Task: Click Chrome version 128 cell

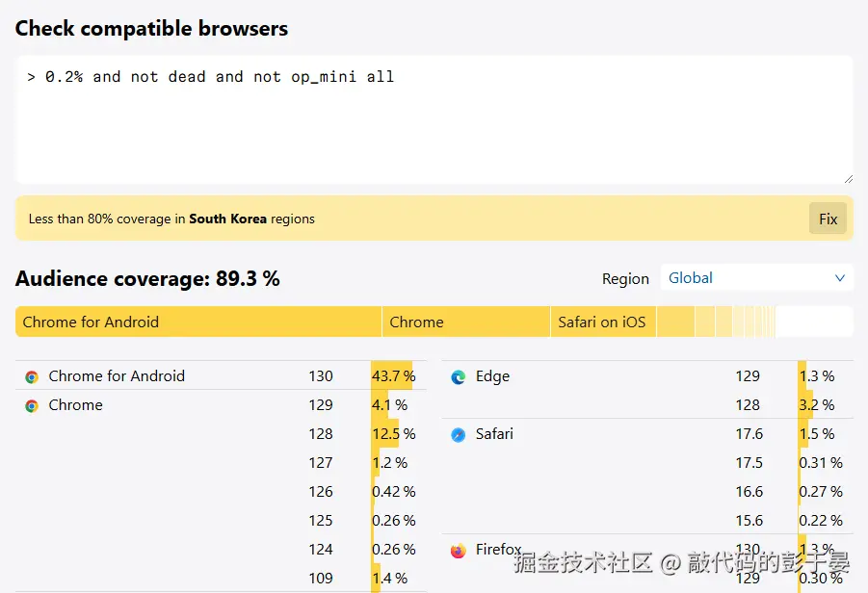Action: coord(321,434)
